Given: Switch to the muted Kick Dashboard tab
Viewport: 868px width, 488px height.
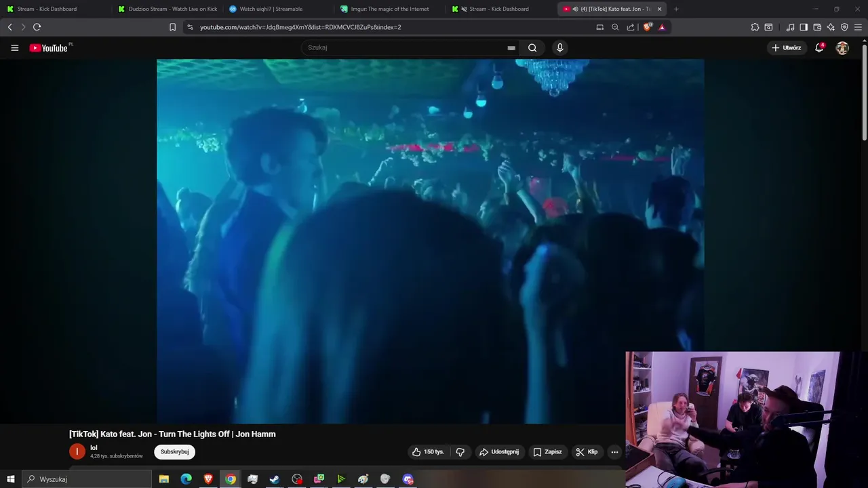Looking at the screenshot, I should coord(500,9).
